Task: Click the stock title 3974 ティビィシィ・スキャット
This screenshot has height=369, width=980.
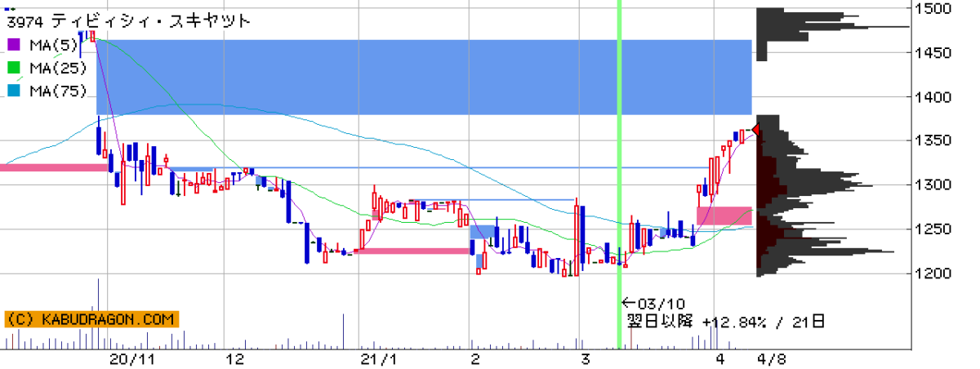Action: [x=128, y=20]
